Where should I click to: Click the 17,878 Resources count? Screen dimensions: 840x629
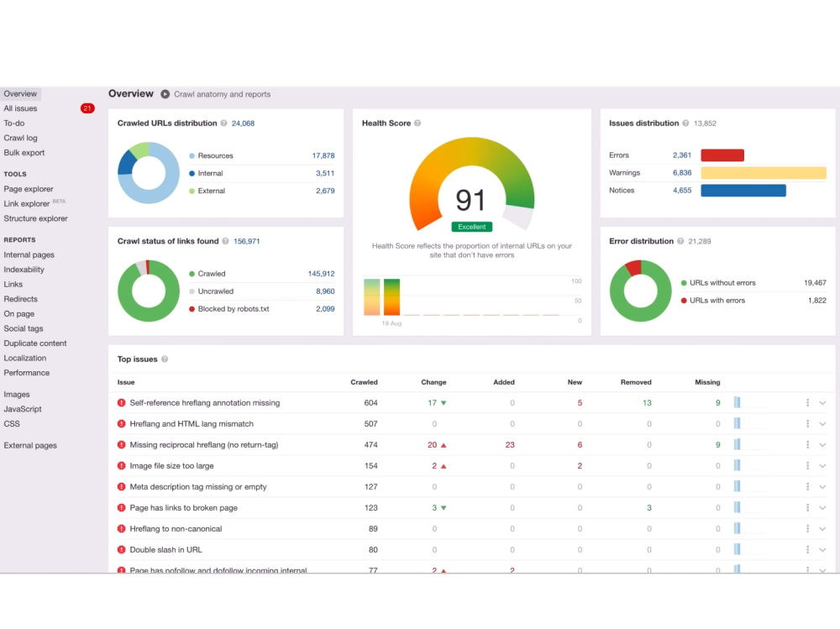click(x=323, y=156)
